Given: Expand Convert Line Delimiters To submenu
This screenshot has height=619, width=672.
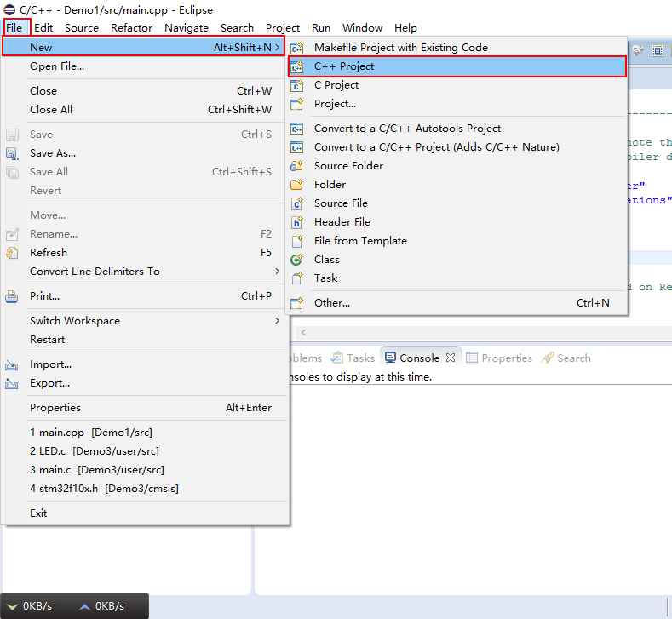Looking at the screenshot, I should [x=278, y=272].
